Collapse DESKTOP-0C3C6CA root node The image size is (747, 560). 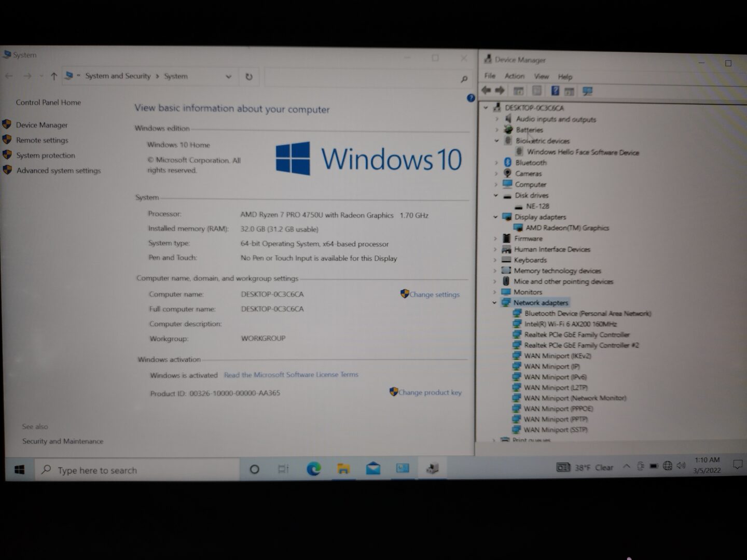tap(486, 108)
